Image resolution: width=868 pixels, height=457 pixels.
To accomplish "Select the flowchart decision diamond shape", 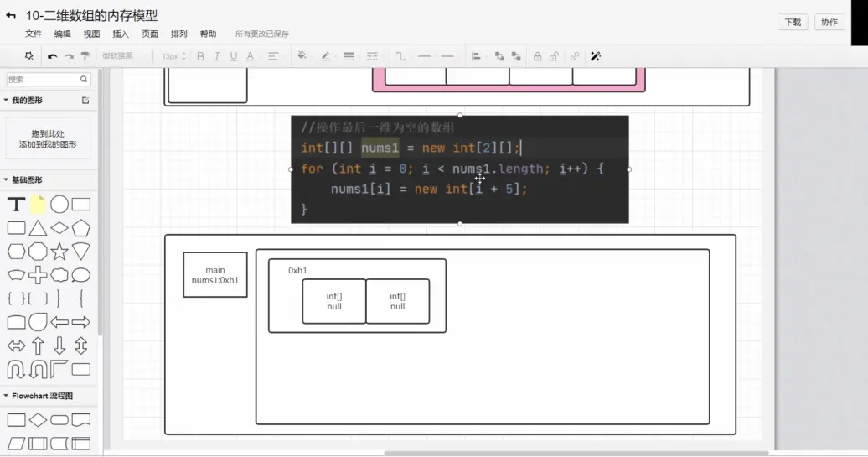I will 38,420.
